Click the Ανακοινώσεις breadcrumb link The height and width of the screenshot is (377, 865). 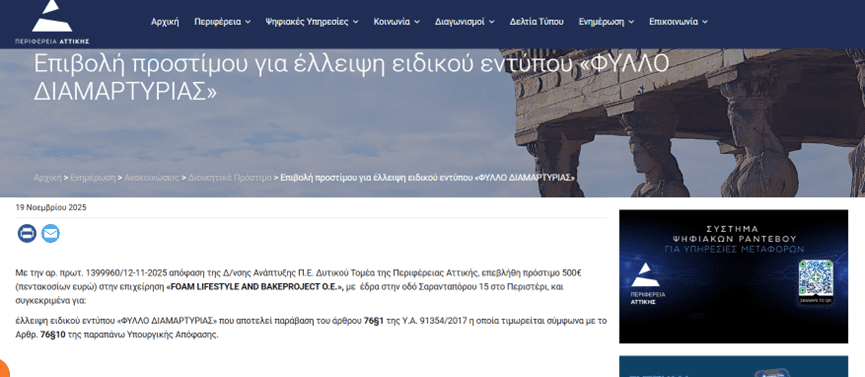point(152,178)
